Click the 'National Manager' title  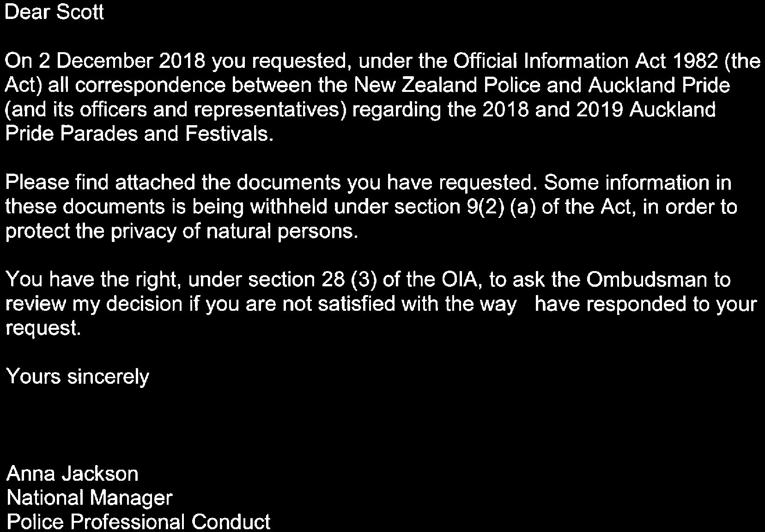coord(90,498)
